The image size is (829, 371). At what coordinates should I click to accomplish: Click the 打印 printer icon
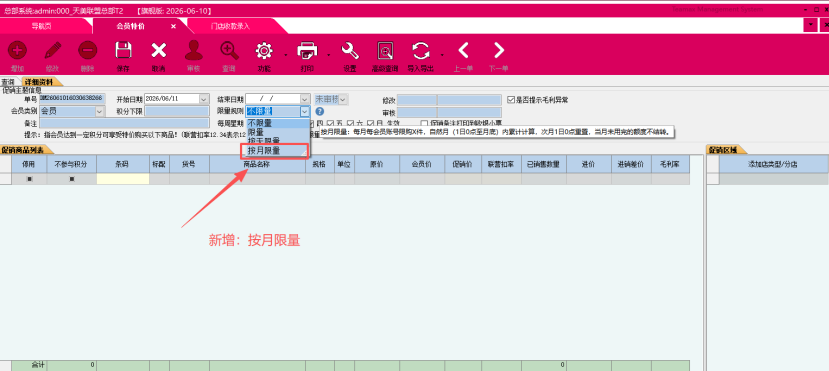pos(307,51)
